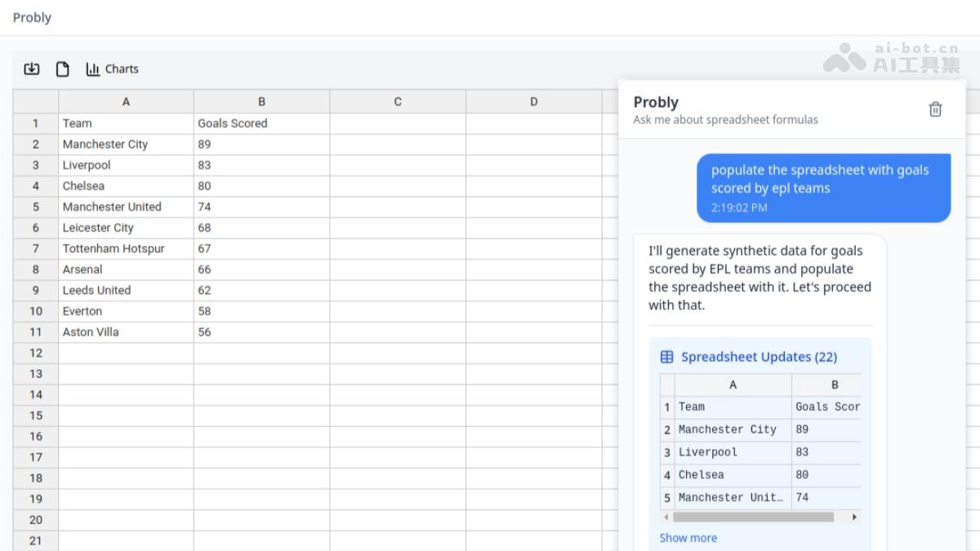
Task: Click the select-all corner of the grid
Action: coord(36,102)
